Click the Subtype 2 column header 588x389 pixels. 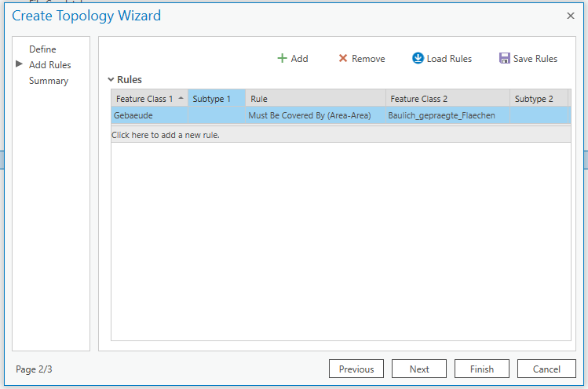(539, 99)
